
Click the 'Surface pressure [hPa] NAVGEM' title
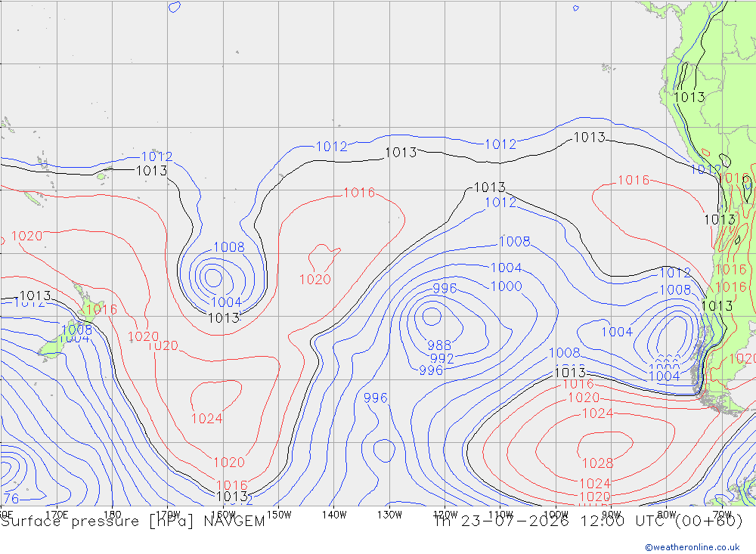click(x=132, y=522)
